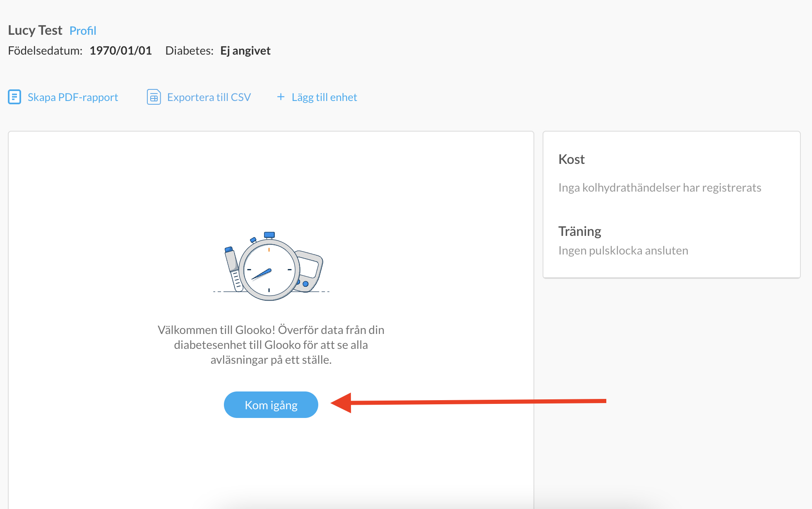Choose Lägg till enhet link

coord(324,97)
